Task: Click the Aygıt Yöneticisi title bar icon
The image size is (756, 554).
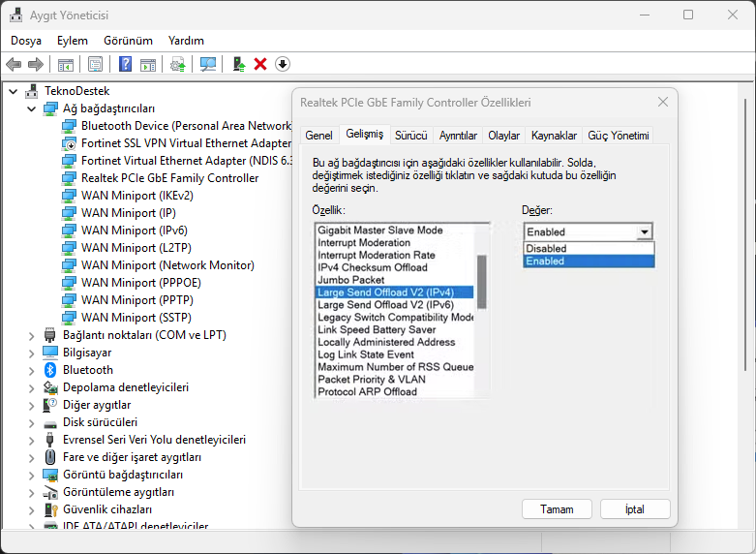Action: 15,15
